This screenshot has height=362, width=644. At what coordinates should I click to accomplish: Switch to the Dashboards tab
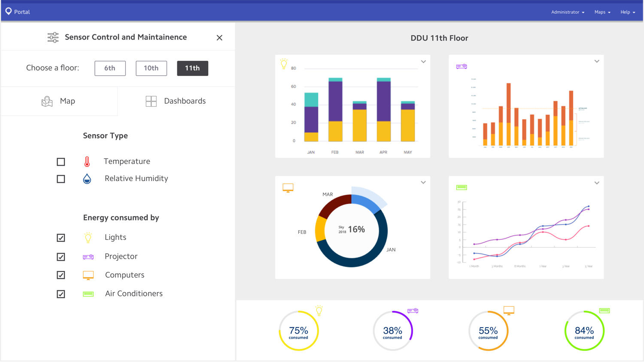(x=176, y=101)
